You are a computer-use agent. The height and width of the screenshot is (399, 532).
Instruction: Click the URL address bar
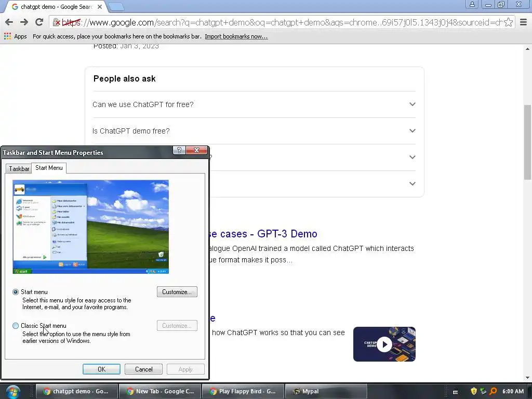point(282,22)
